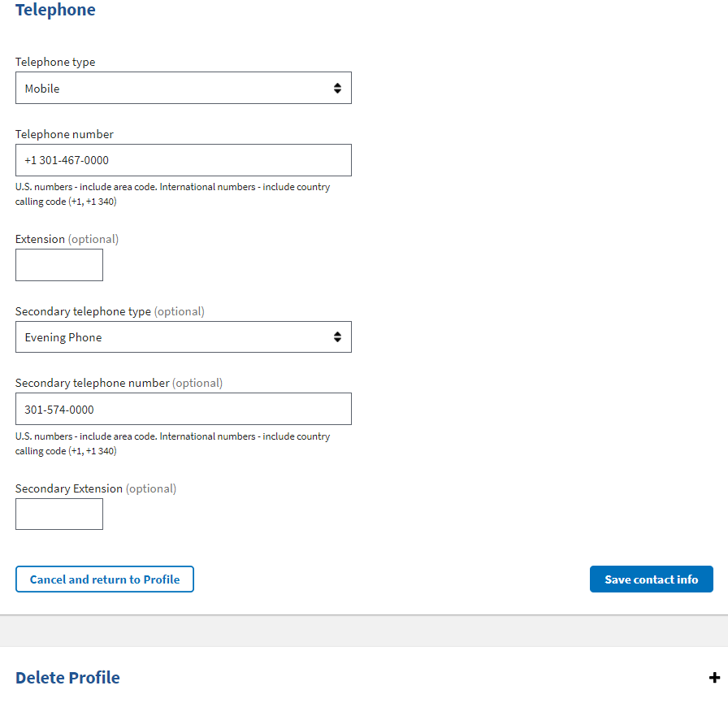Click the Secondary Extension label
The height and width of the screenshot is (703, 728).
[x=95, y=488]
